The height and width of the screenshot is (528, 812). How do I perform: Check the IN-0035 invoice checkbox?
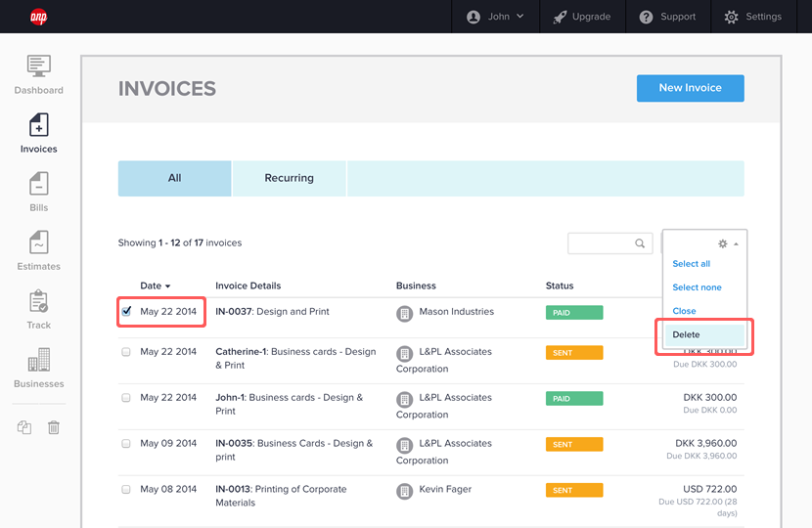click(126, 444)
